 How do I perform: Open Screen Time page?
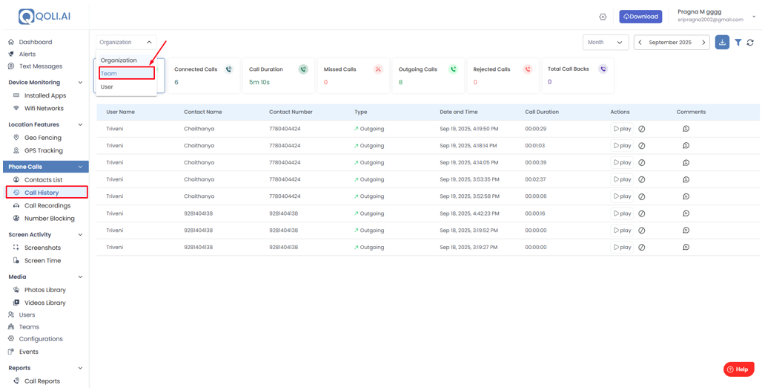tap(43, 260)
